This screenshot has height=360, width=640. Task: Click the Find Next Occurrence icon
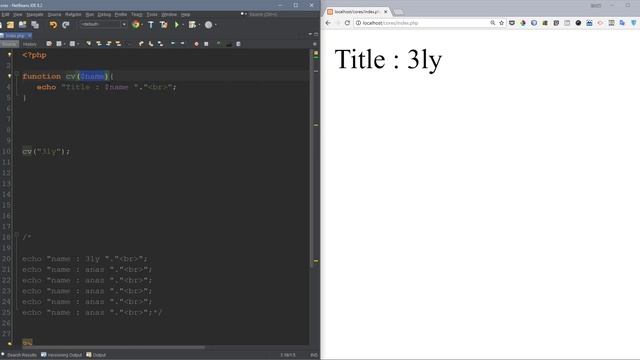tap(109, 44)
